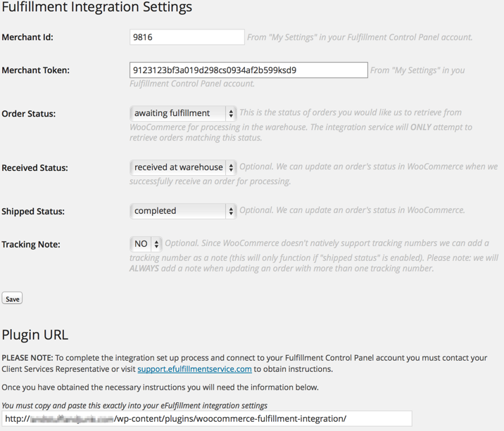Click the 'PLEASE NOTE' bold text
This screenshot has height=431, width=504.
pos(27,358)
